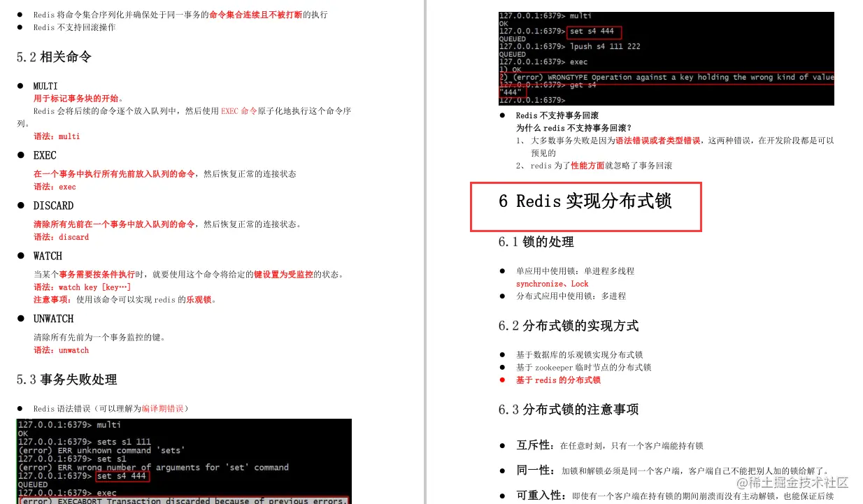Click the bullet 'Redis 不支持事务回滚'
The height and width of the screenshot is (504, 863).
[557, 115]
